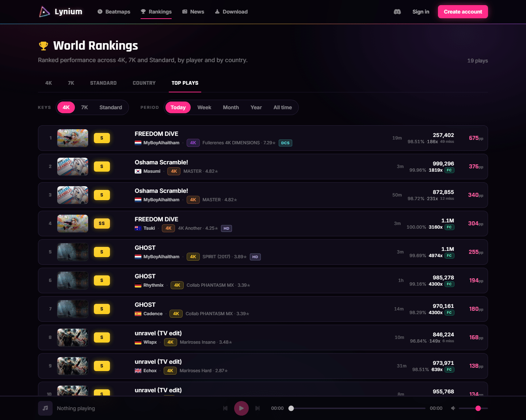Select Standard keys filter
This screenshot has width=526, height=420.
[x=111, y=107]
